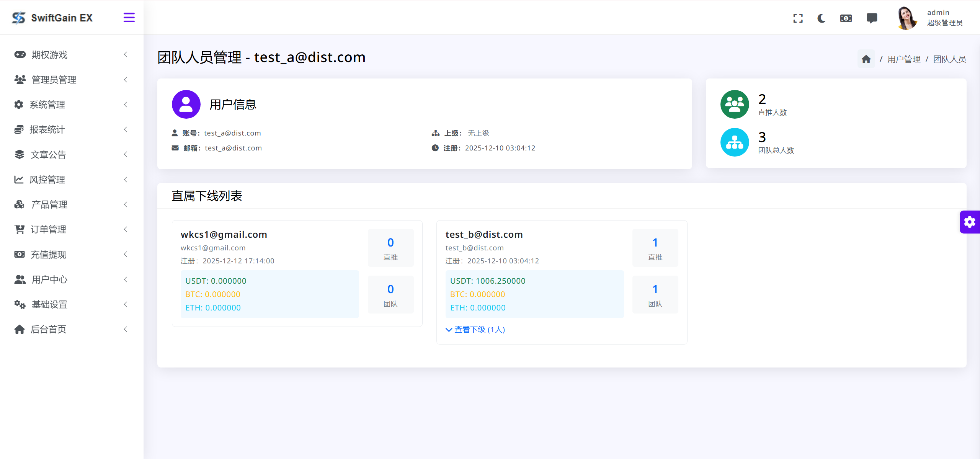Click the 风控管理 chart icon in sidebar

20,180
